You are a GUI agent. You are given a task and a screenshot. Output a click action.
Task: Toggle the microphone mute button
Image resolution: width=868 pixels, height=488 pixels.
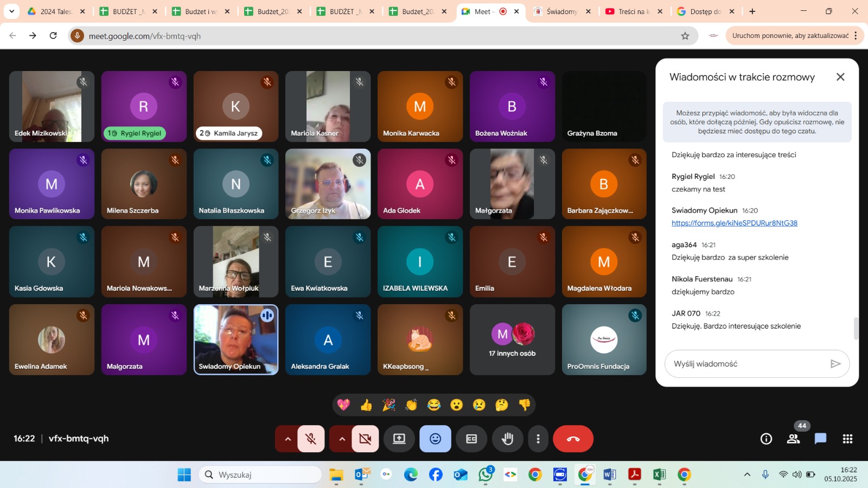tap(311, 439)
